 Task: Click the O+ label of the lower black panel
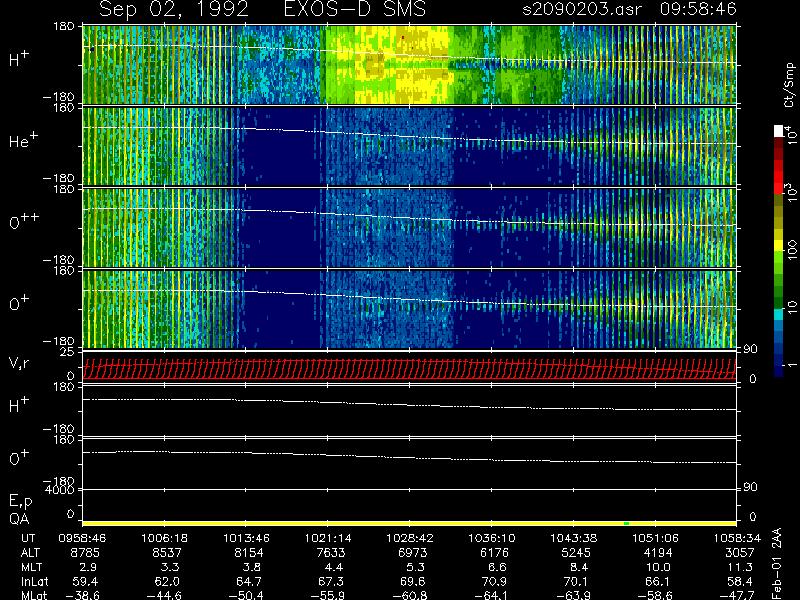[19, 458]
